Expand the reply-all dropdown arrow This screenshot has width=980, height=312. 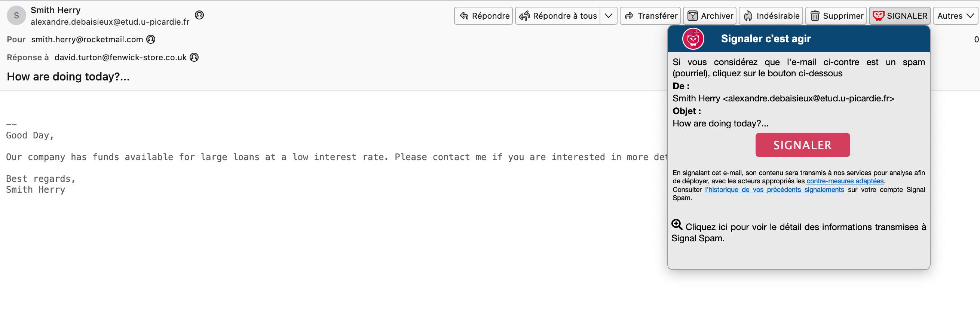pos(608,16)
